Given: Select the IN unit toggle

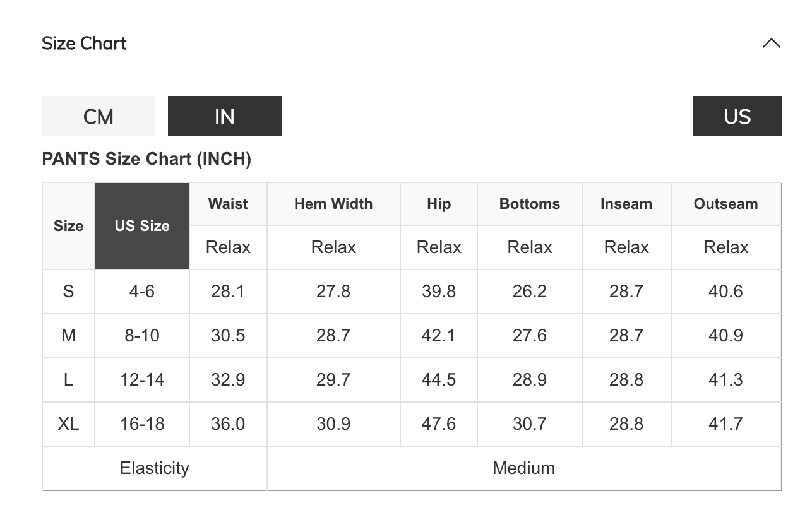Looking at the screenshot, I should [x=224, y=116].
